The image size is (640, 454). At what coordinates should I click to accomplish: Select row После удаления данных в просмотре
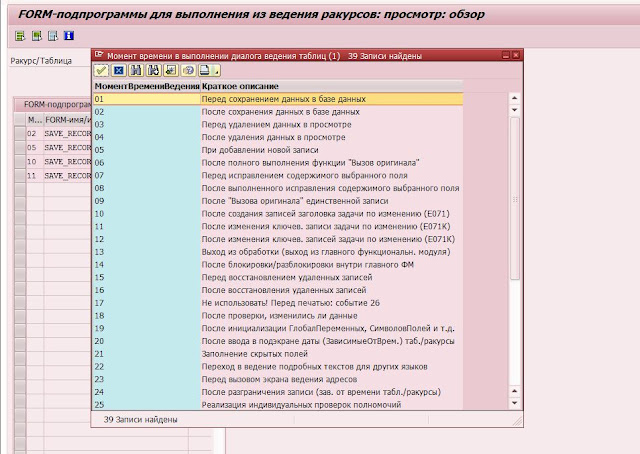tap(278, 137)
